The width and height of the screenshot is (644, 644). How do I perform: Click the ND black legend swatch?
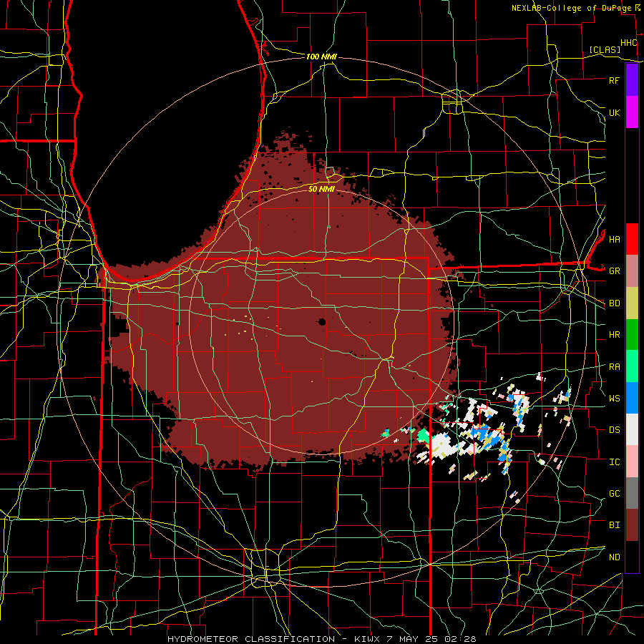click(x=632, y=557)
